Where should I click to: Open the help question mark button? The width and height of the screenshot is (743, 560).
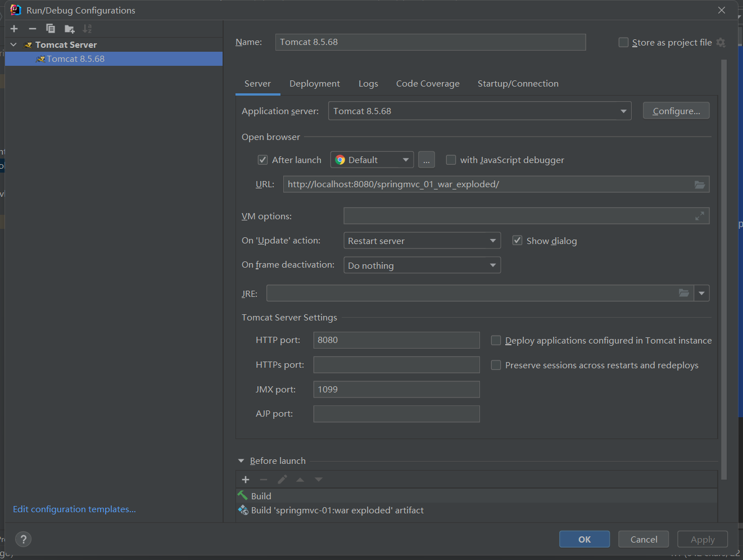[x=23, y=540]
